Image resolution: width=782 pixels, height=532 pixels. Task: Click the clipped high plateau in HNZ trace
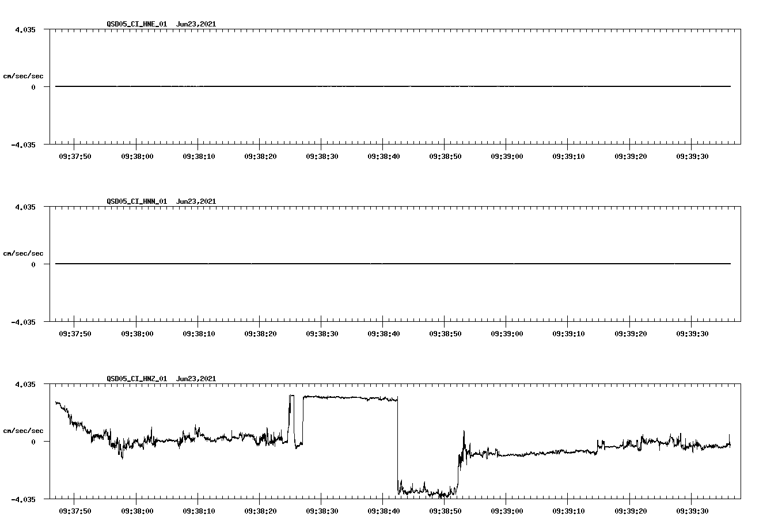(350, 397)
